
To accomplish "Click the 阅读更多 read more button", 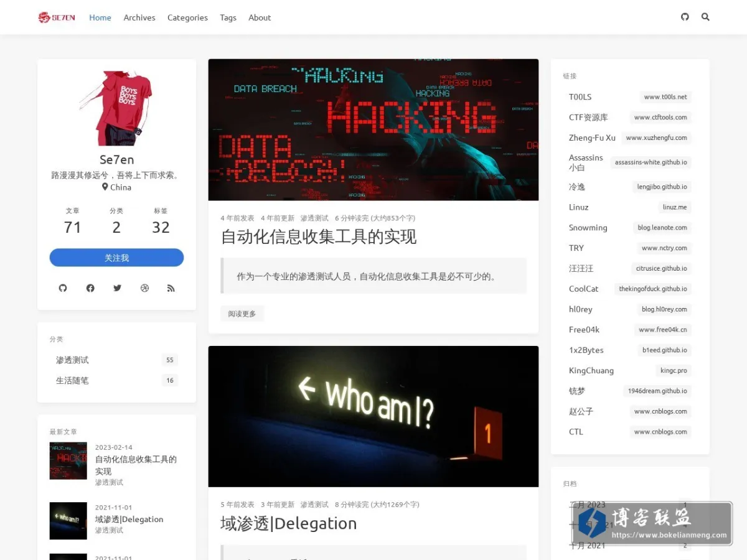I will (242, 314).
